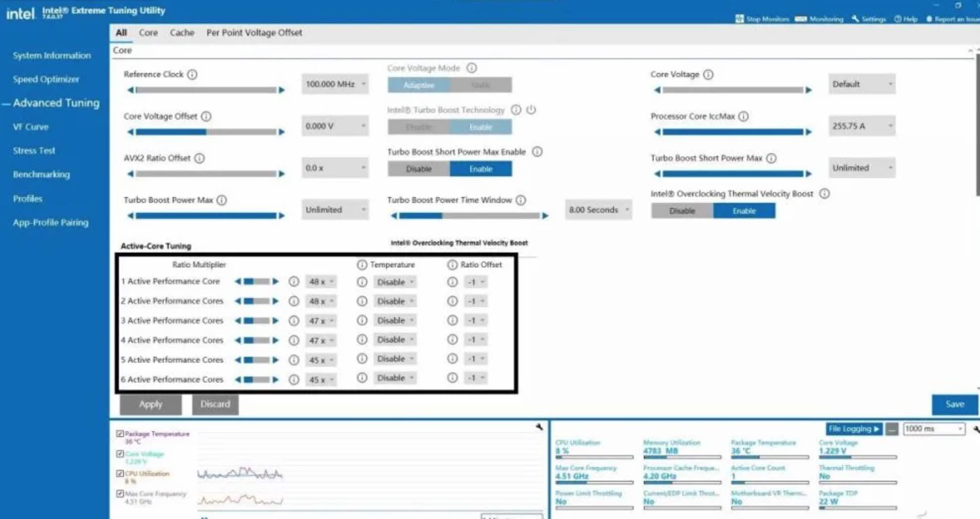The height and width of the screenshot is (519, 980).
Task: Enable Overclocking Thermal Velocity Boost
Action: tap(744, 211)
